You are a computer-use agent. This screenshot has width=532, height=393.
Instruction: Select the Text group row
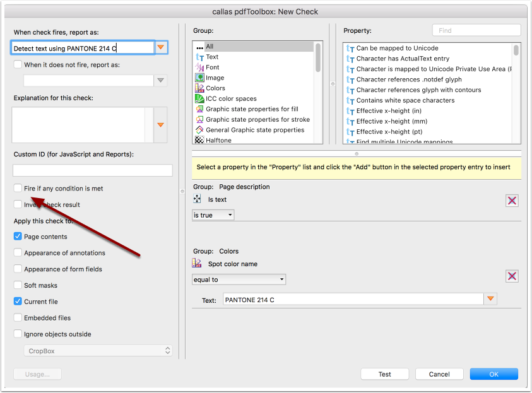253,57
